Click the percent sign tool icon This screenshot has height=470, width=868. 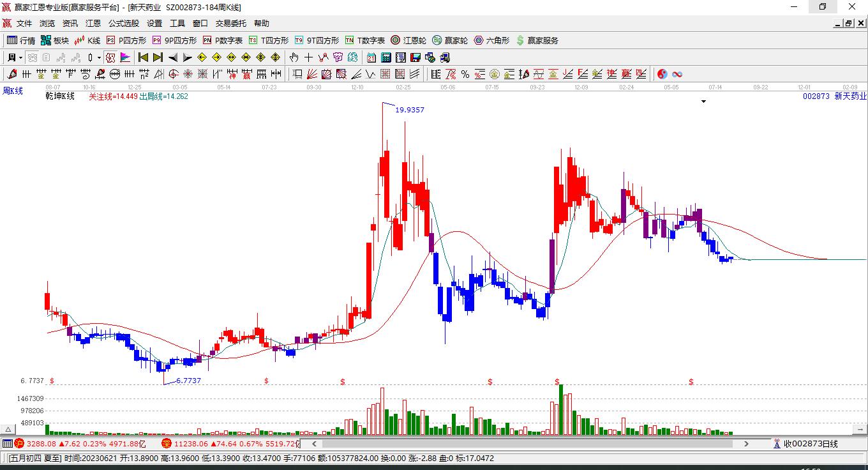[465, 74]
